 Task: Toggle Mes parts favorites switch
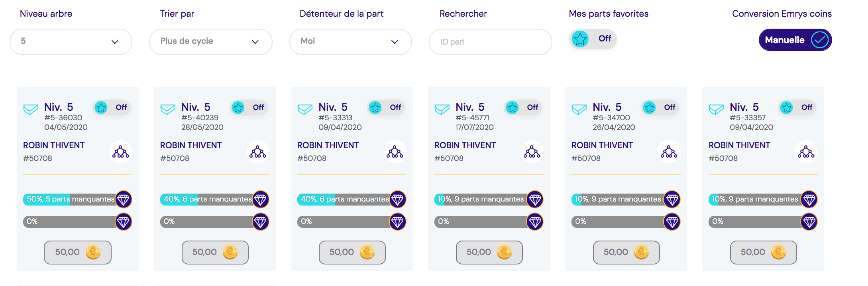click(593, 39)
